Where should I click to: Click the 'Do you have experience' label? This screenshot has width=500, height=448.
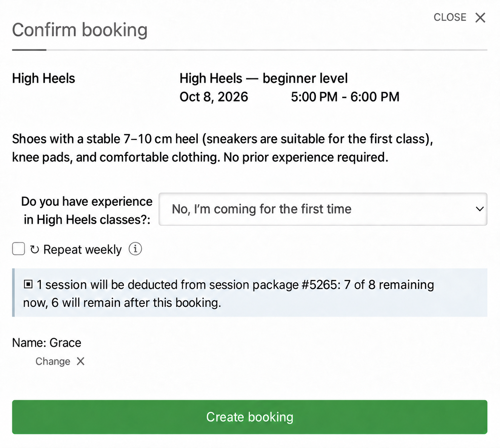[87, 210]
